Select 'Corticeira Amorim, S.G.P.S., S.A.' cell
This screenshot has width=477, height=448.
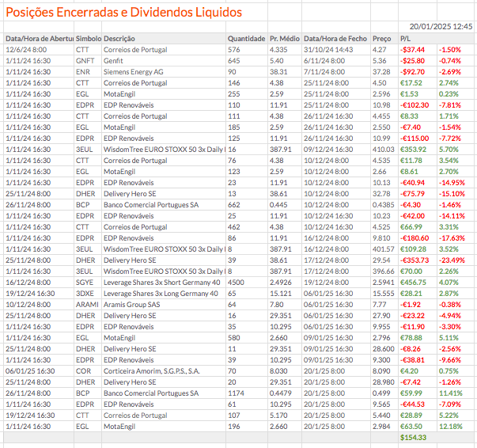(152, 371)
